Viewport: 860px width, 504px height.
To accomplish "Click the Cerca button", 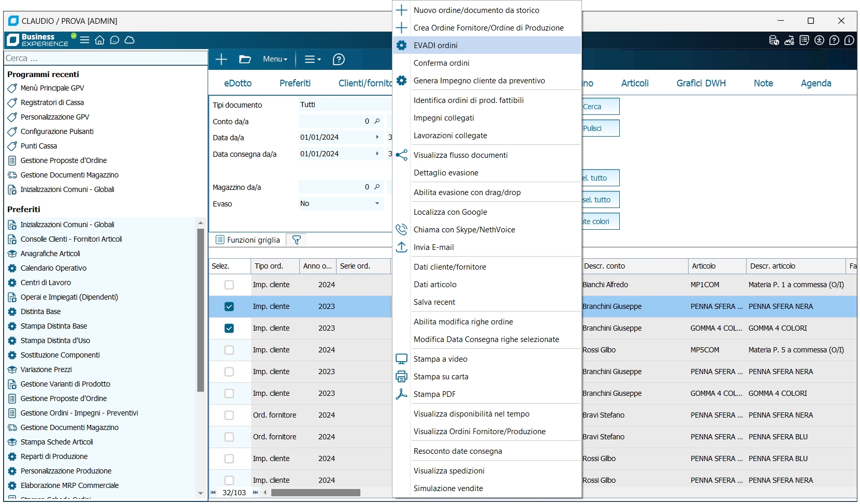I will 601,107.
